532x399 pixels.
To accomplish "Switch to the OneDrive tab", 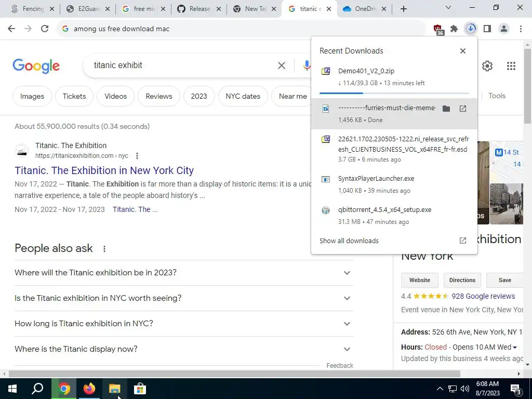I will (365, 9).
